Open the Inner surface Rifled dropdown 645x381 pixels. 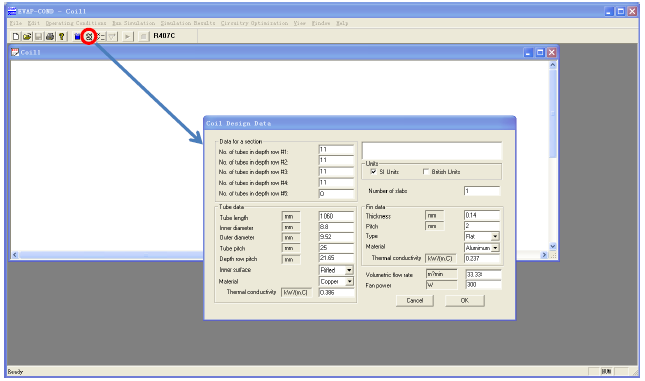pos(349,270)
